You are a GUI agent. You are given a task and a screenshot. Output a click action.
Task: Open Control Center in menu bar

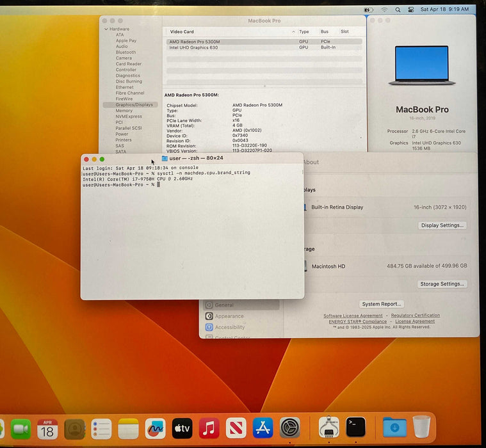[410, 10]
